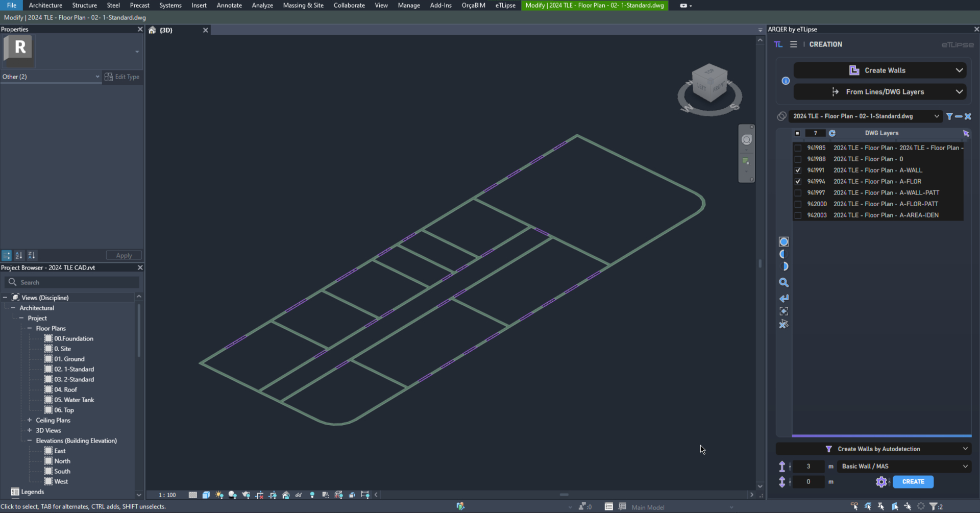Click the Apply button in Properties
This screenshot has width=980, height=513.
pos(124,255)
